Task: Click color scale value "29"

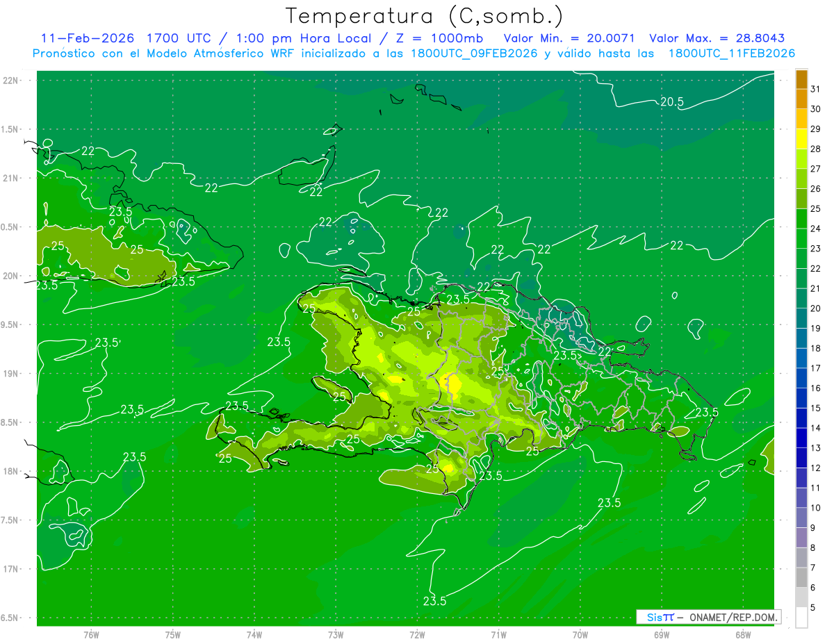Action: [x=816, y=129]
